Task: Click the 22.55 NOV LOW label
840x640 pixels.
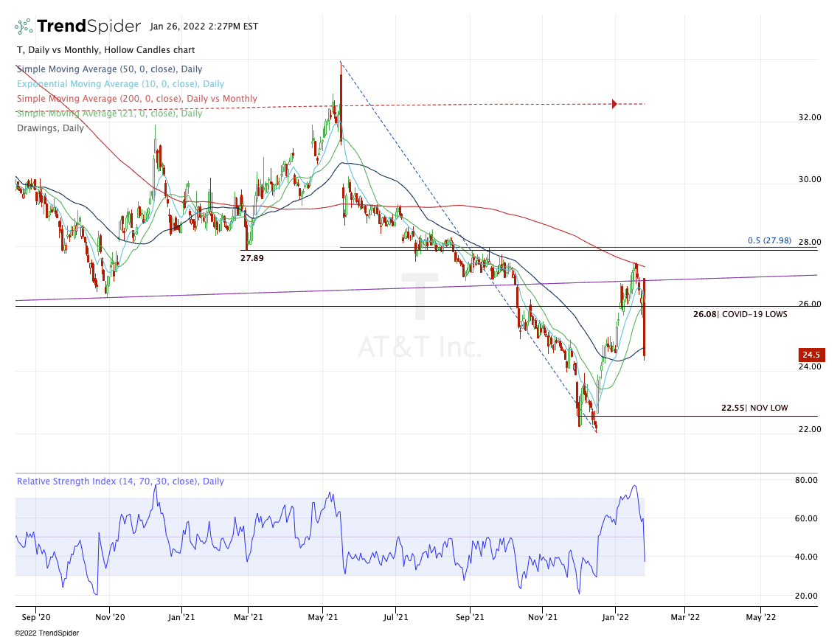Action: (754, 408)
